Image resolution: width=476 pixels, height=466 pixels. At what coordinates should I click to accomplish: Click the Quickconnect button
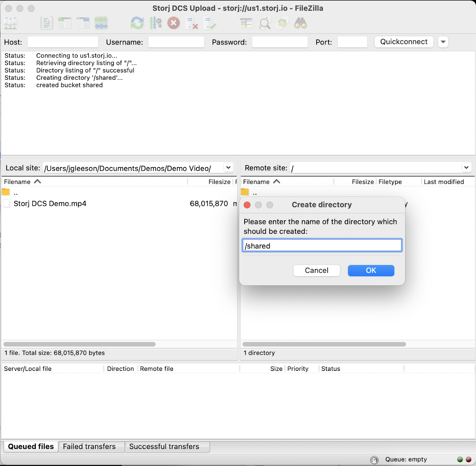point(404,42)
